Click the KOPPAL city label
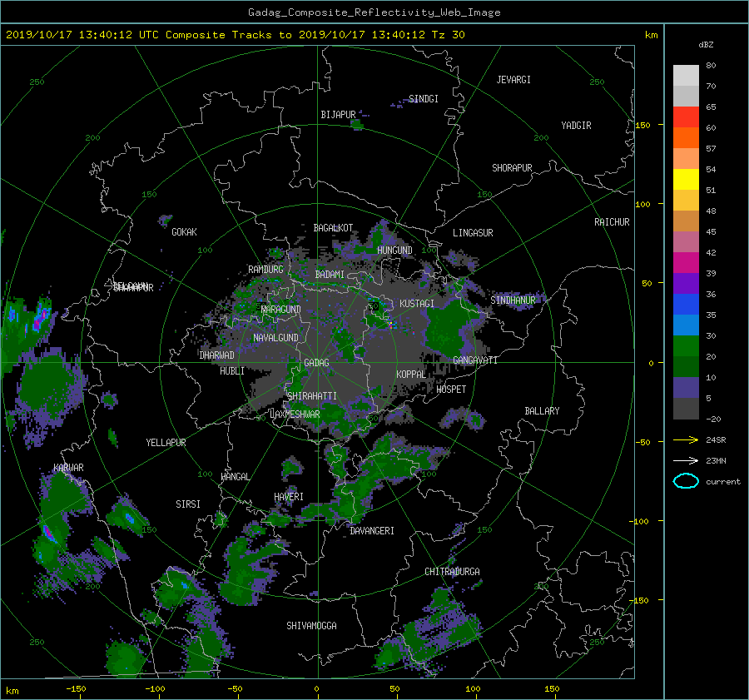 (411, 374)
